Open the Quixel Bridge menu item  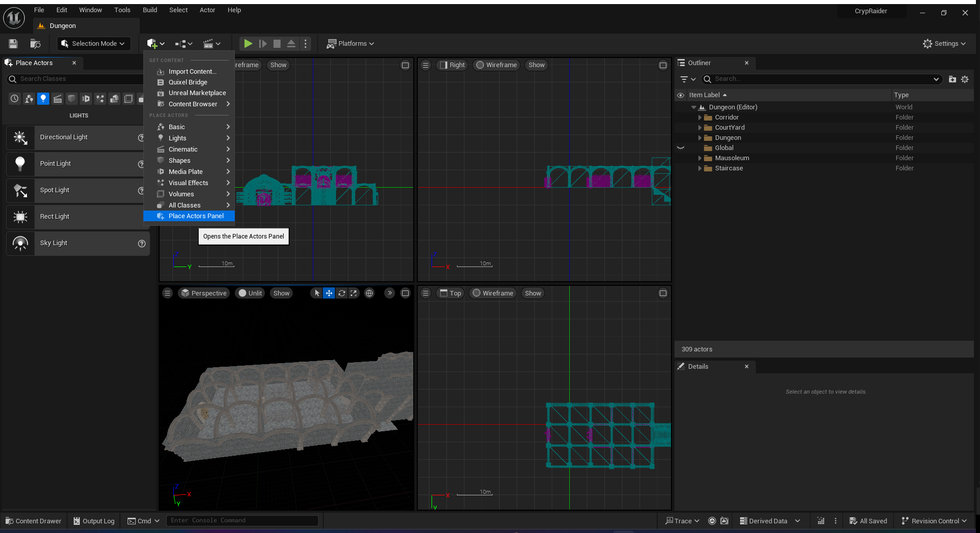(x=188, y=82)
